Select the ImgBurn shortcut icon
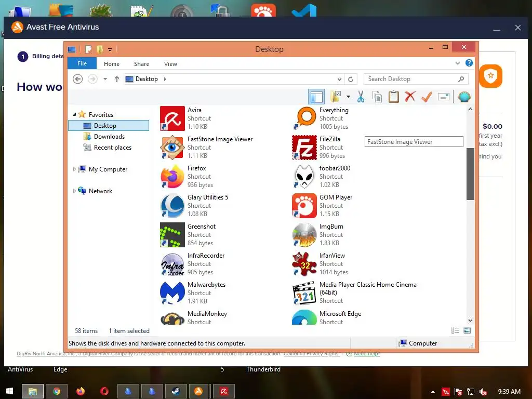Viewport: 532px width, 399px height. coord(304,235)
